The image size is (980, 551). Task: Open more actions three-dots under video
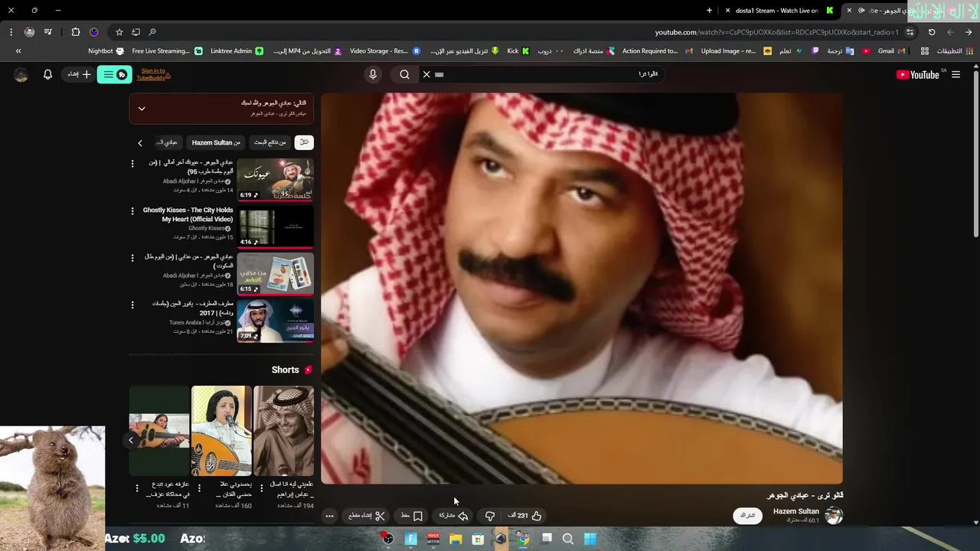[x=329, y=516]
